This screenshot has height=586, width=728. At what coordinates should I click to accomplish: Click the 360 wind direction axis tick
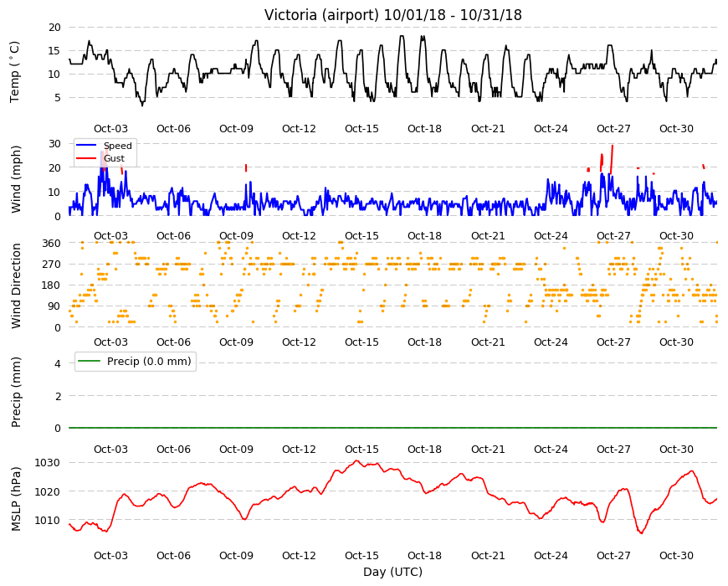point(52,243)
